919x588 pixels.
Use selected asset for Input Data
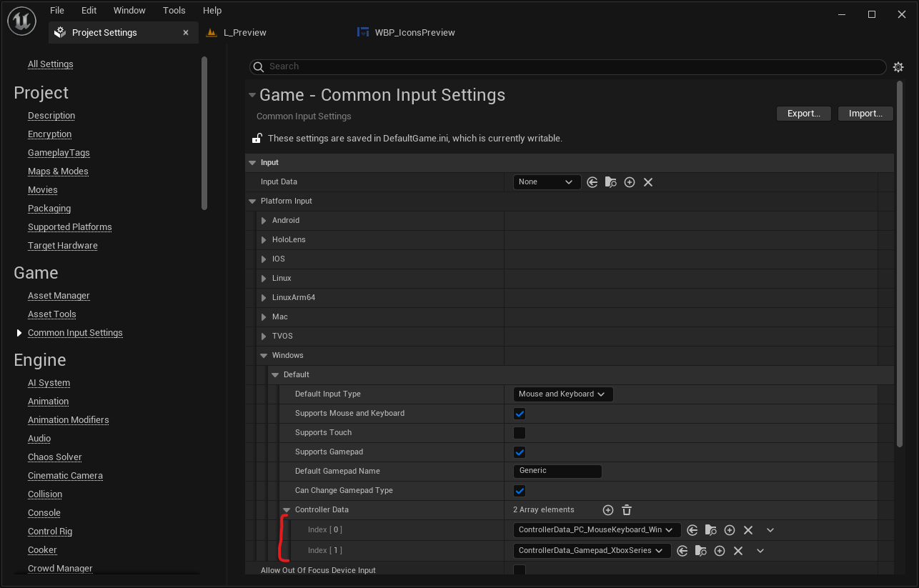(592, 182)
